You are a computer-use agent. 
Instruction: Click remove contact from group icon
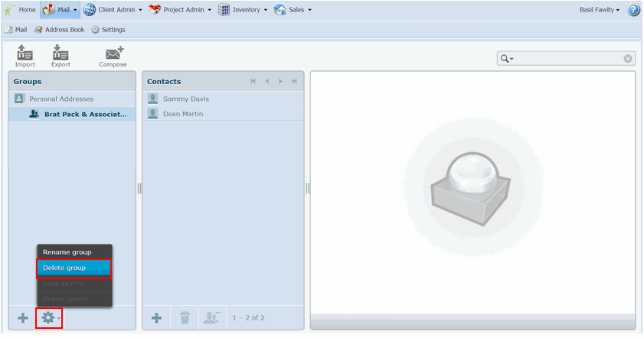210,318
